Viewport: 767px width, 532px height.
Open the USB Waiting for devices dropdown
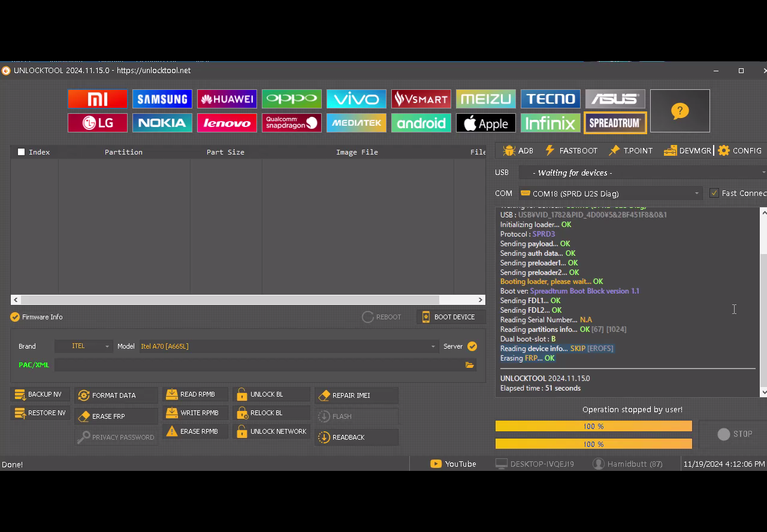[x=642, y=173]
